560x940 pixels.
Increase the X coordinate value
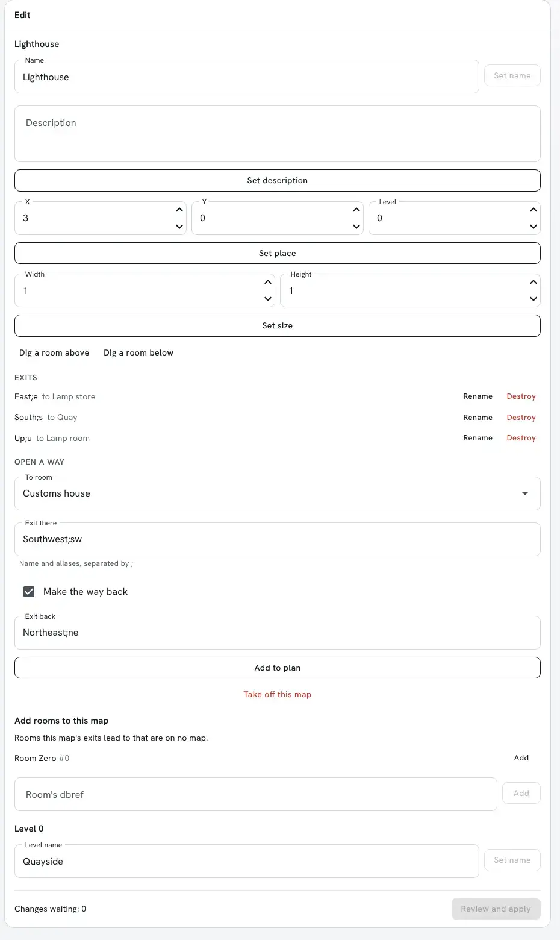coord(179,210)
